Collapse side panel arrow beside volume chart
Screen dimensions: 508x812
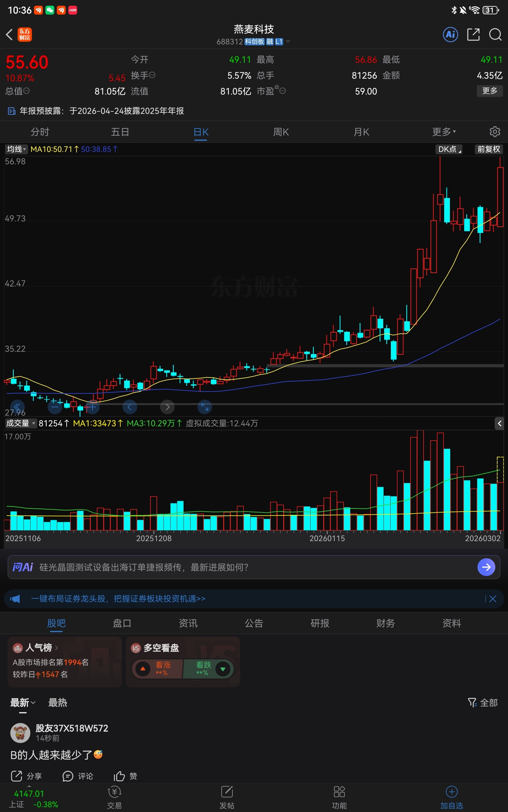click(x=499, y=423)
